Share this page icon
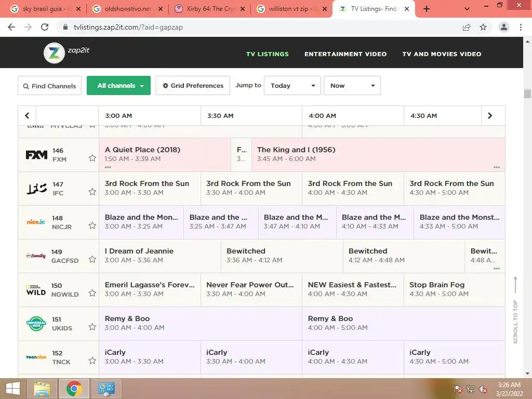This screenshot has width=532, height=399. pyautogui.click(x=467, y=27)
